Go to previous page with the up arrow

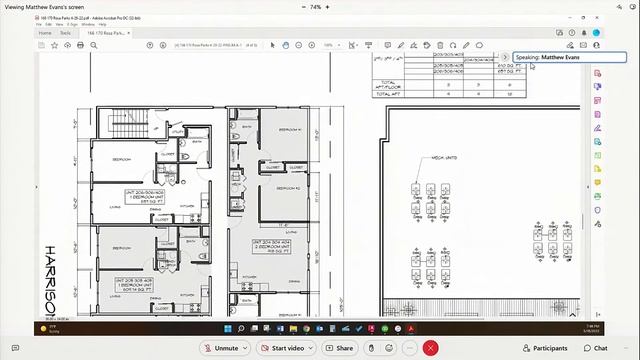[x=150, y=45]
